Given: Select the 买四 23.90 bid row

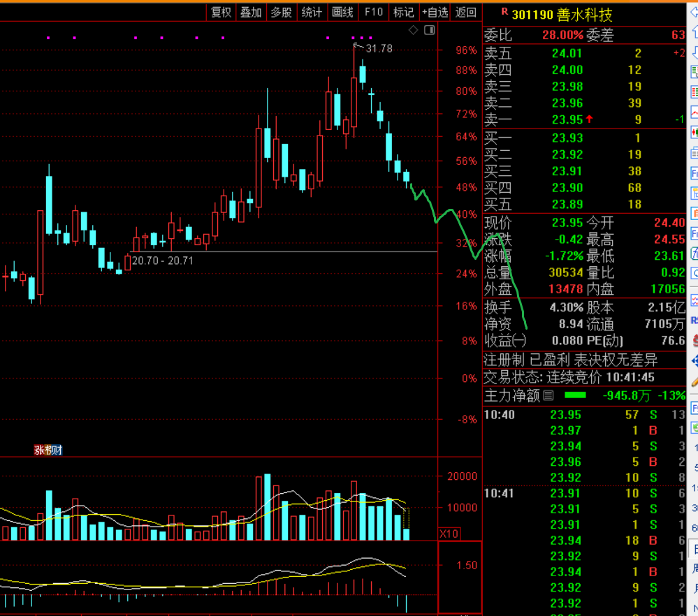Looking at the screenshot, I should point(584,187).
